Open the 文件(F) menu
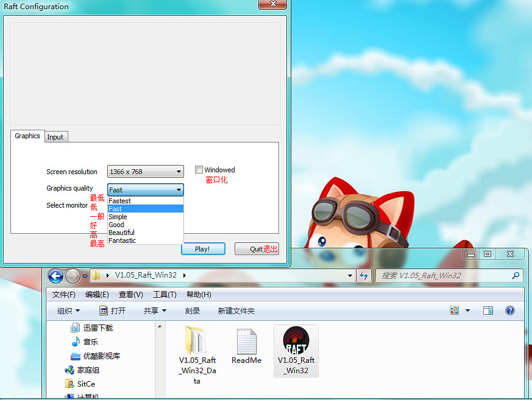This screenshot has height=400, width=532. pos(64,295)
